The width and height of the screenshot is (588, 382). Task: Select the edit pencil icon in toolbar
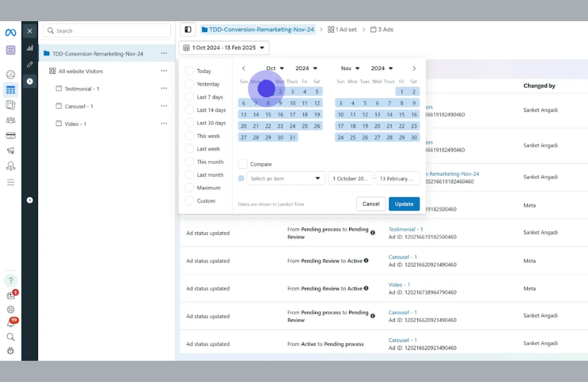click(30, 64)
